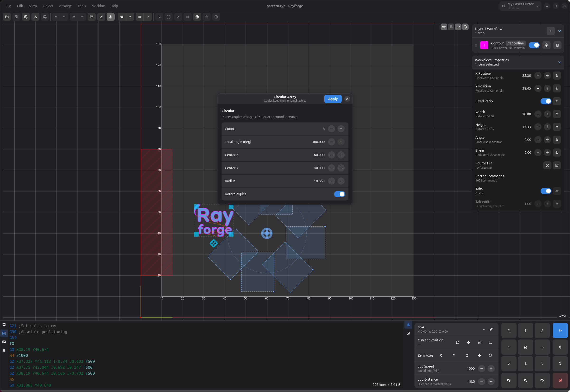Click the home machine toolbar icon

159,17
